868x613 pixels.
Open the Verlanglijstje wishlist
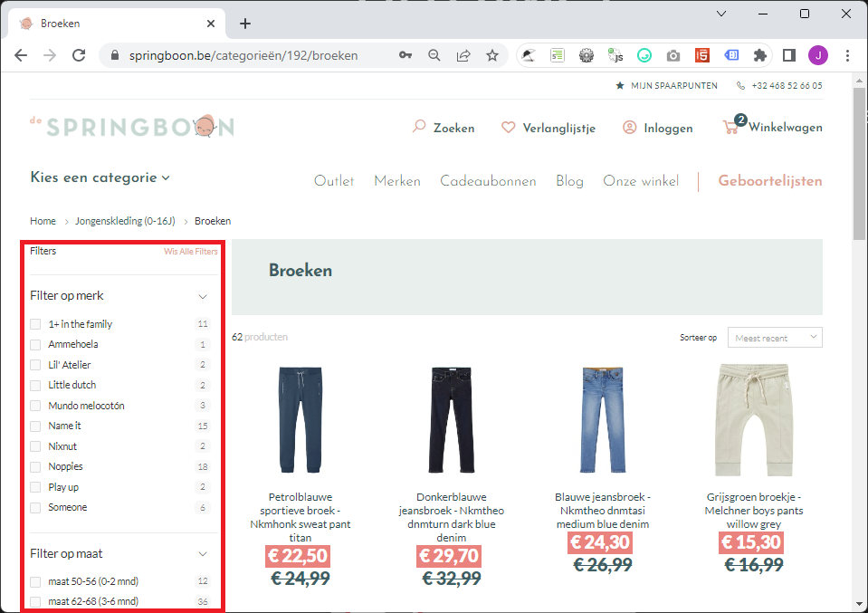(548, 128)
